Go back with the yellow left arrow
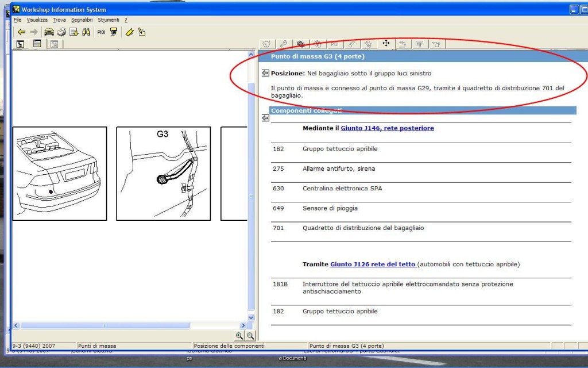Image resolution: width=588 pixels, height=368 pixels. pos(21,32)
